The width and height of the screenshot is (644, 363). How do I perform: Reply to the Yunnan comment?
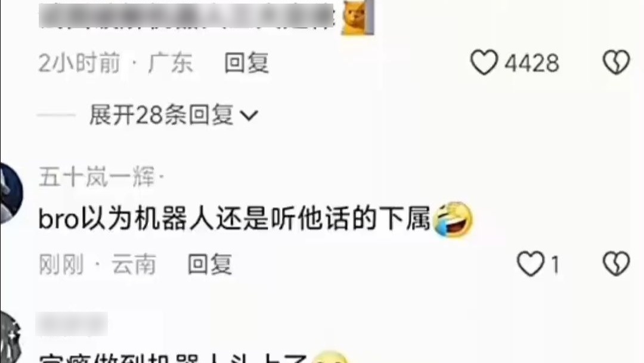coord(210,264)
